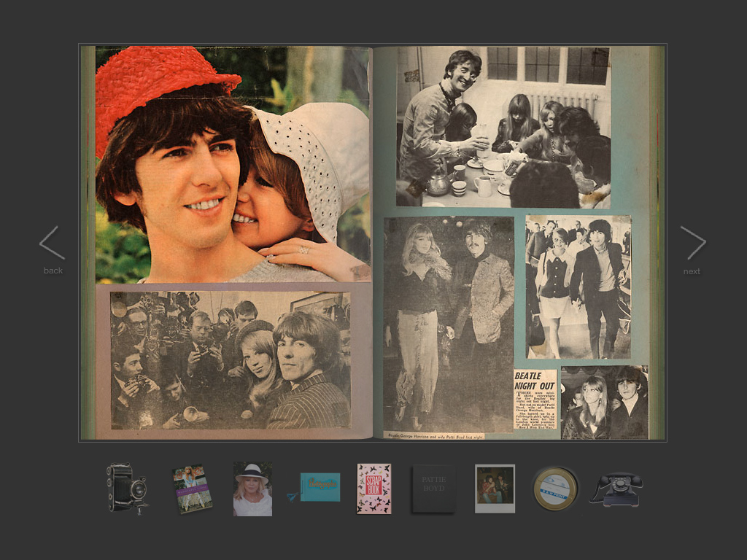Viewport: 747px width, 560px height.
Task: Click the photographers crowd black-and-white photo
Action: pyautogui.click(x=231, y=360)
